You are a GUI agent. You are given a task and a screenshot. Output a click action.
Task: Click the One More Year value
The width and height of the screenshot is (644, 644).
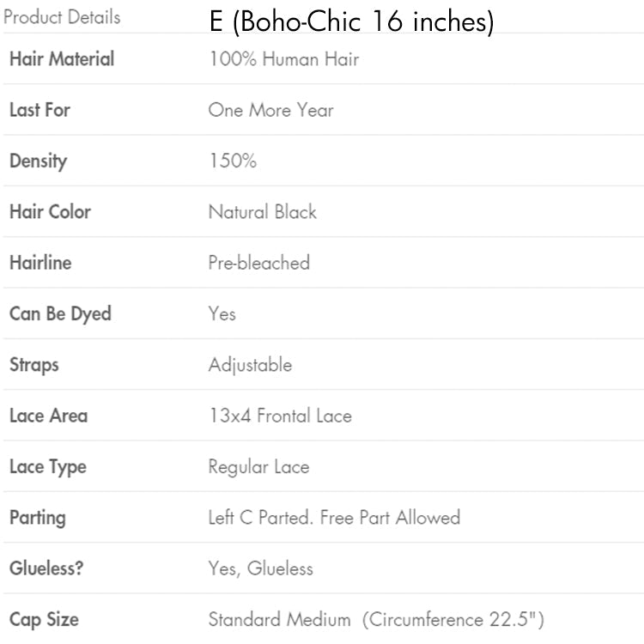pyautogui.click(x=270, y=110)
